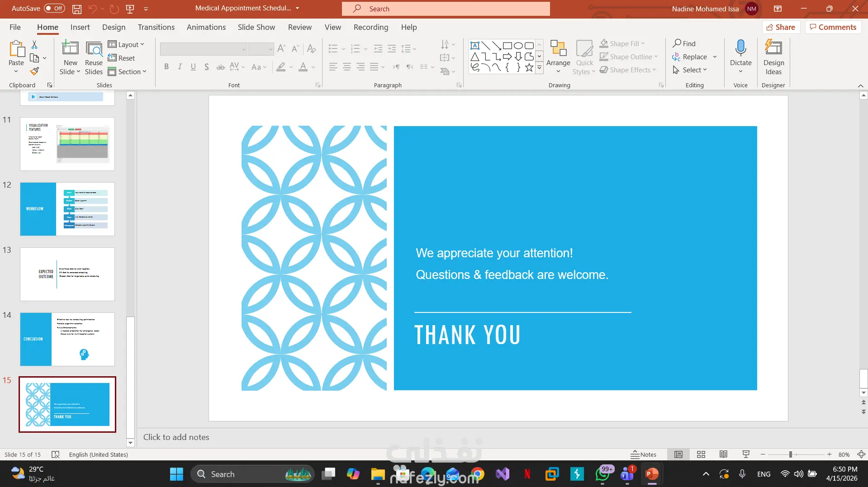The width and height of the screenshot is (868, 487).
Task: Select the Format Painter brush icon
Action: coord(34,71)
